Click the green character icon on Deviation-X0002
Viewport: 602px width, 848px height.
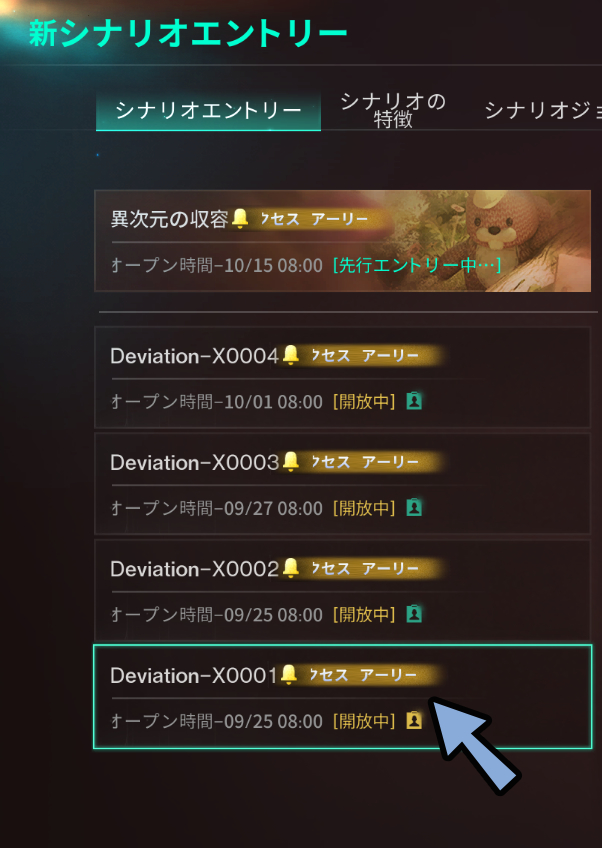pyautogui.click(x=414, y=614)
